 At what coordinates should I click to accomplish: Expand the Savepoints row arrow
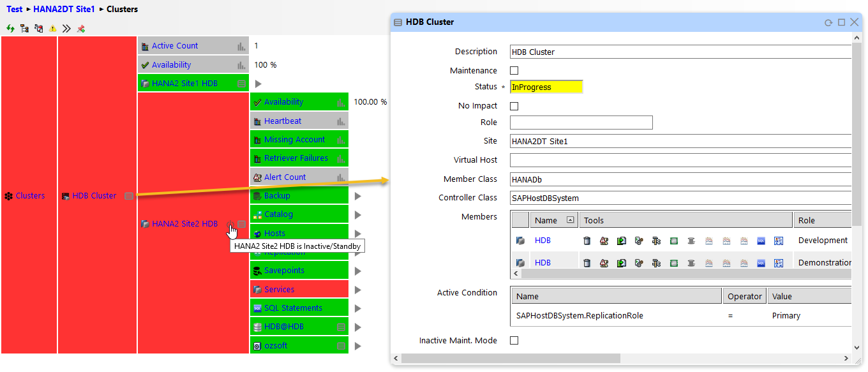(358, 271)
